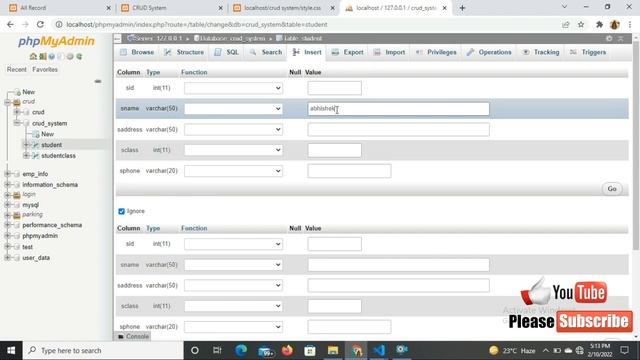The height and width of the screenshot is (360, 640).
Task: Click the first saddress value field
Action: [x=398, y=129]
